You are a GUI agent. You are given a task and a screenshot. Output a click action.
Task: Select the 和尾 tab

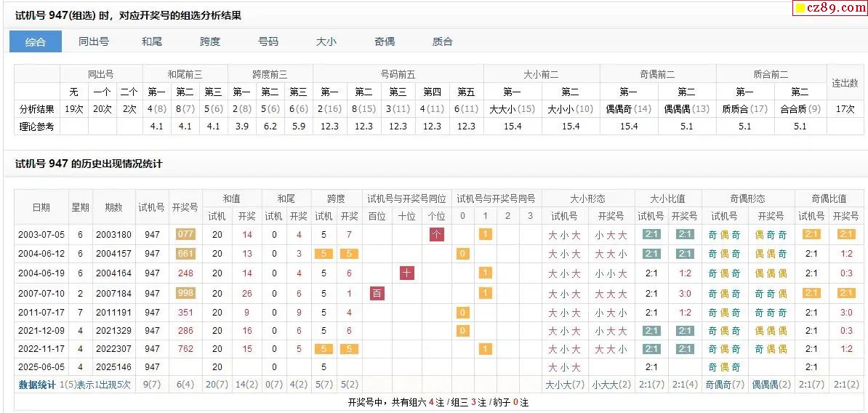tap(152, 41)
